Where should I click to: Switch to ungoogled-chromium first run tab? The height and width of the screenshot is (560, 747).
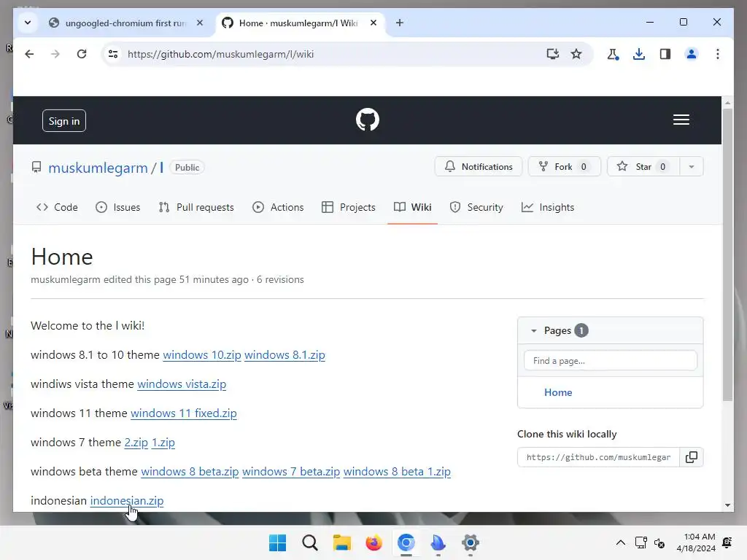click(x=124, y=23)
